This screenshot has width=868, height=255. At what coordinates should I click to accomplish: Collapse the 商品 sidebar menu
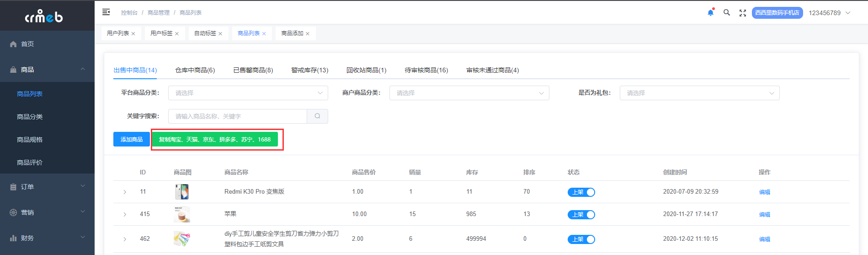[83, 69]
